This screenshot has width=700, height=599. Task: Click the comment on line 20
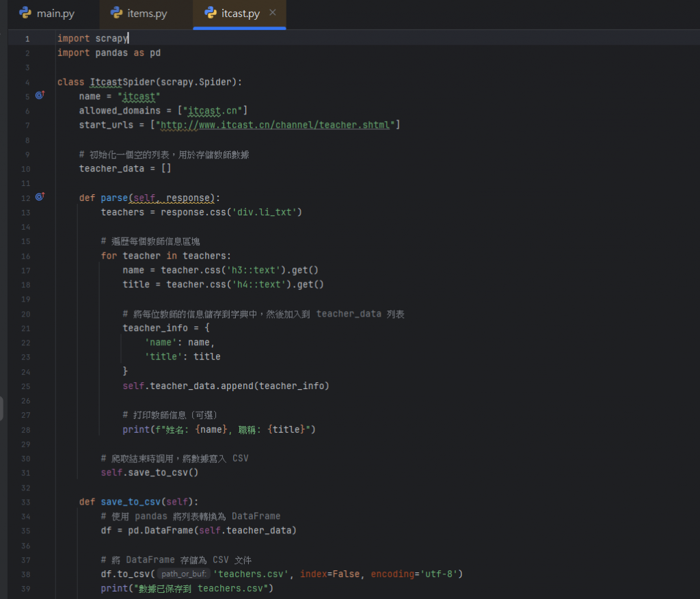tap(263, 314)
